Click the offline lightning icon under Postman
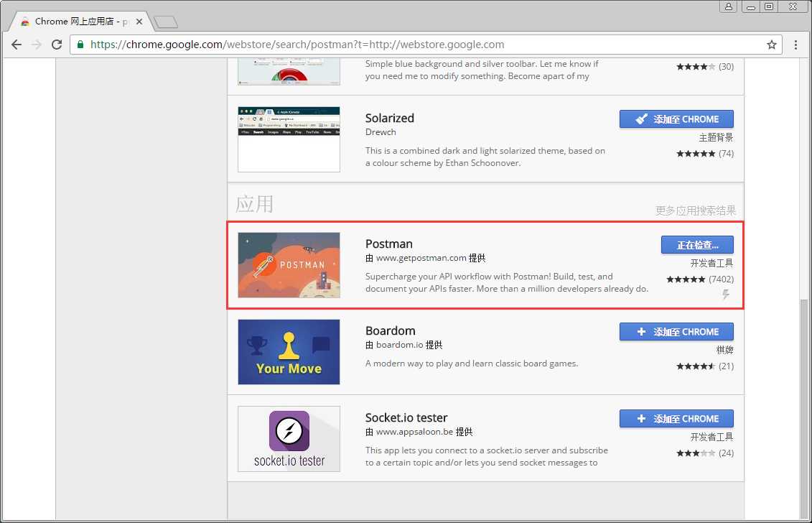 point(726,295)
